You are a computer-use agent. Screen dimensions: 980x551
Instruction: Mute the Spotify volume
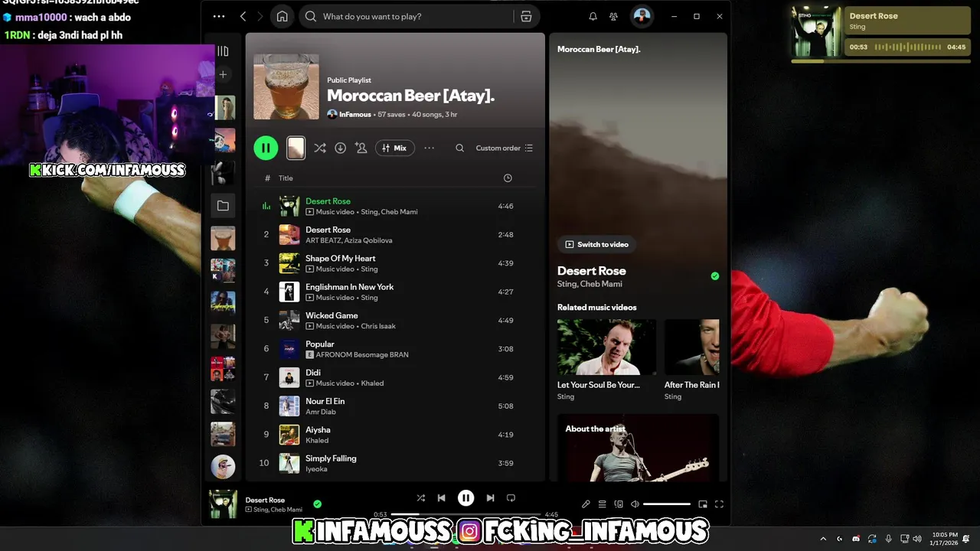(635, 504)
